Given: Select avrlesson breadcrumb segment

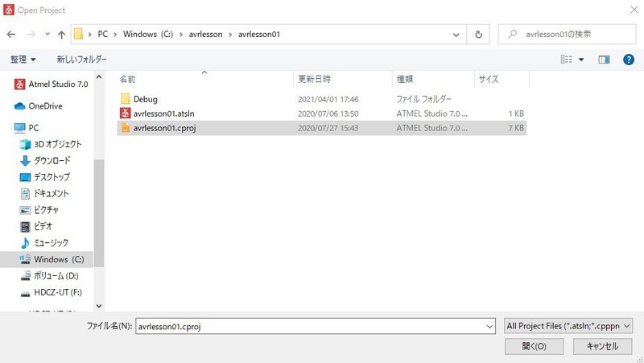Looking at the screenshot, I should tap(205, 35).
